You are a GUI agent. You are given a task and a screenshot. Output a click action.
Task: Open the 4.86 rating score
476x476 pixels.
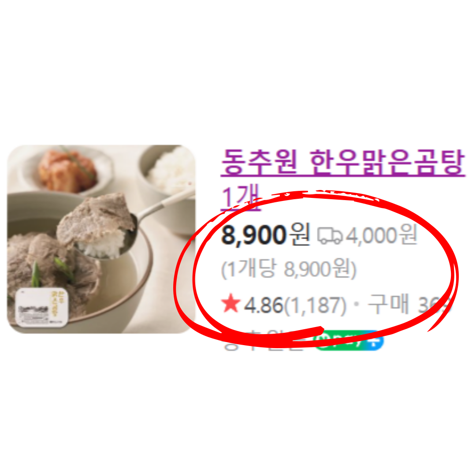(264, 305)
